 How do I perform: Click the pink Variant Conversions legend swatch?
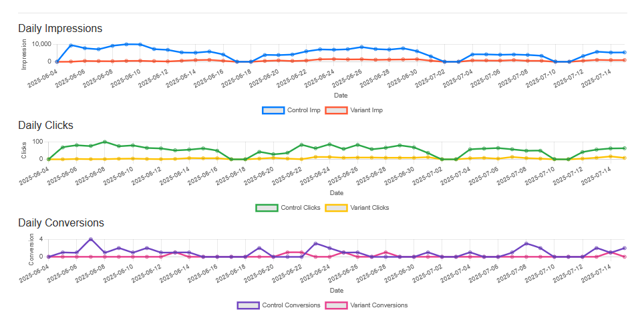point(335,305)
